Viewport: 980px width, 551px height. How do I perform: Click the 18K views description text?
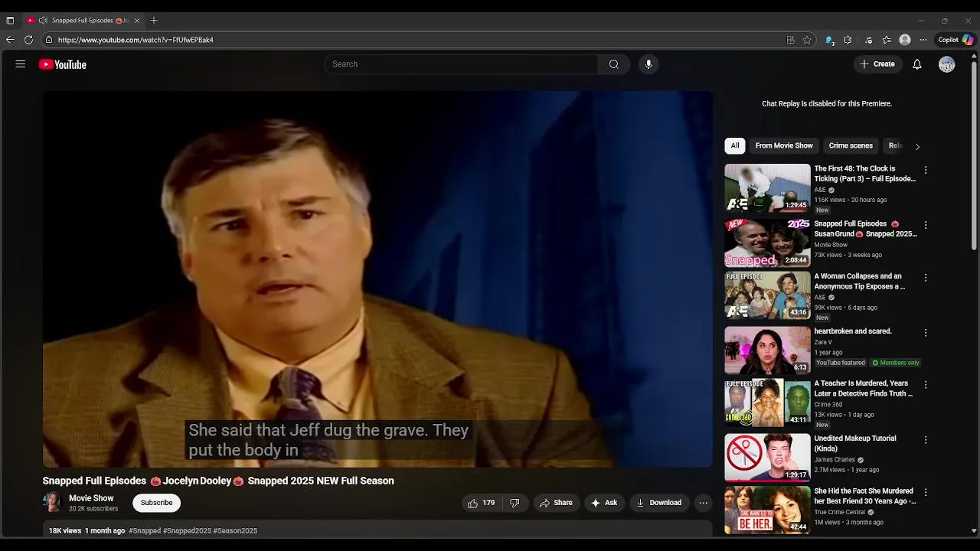65,530
